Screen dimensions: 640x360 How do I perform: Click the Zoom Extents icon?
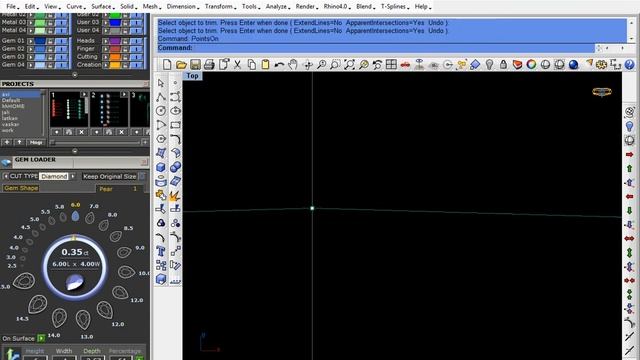[349, 64]
